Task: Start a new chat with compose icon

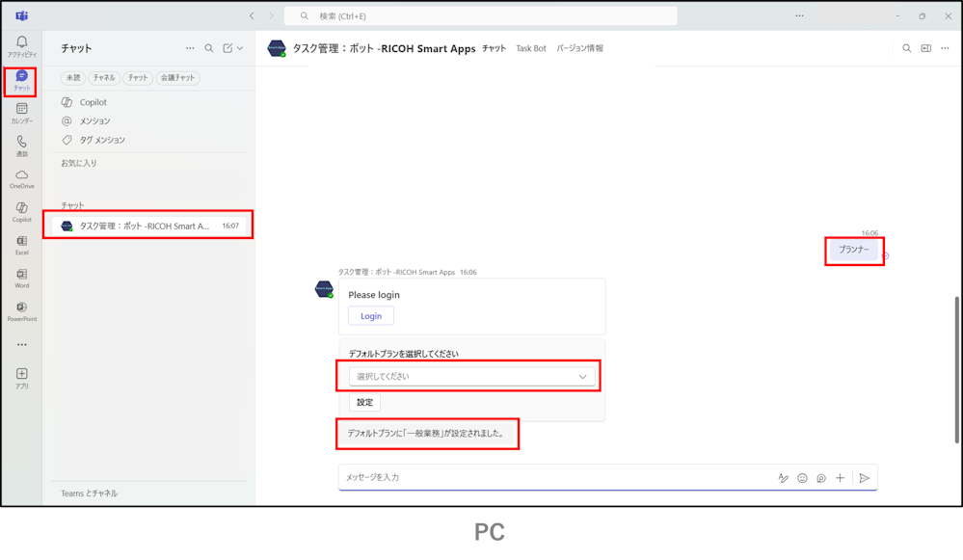Action: pos(227,48)
